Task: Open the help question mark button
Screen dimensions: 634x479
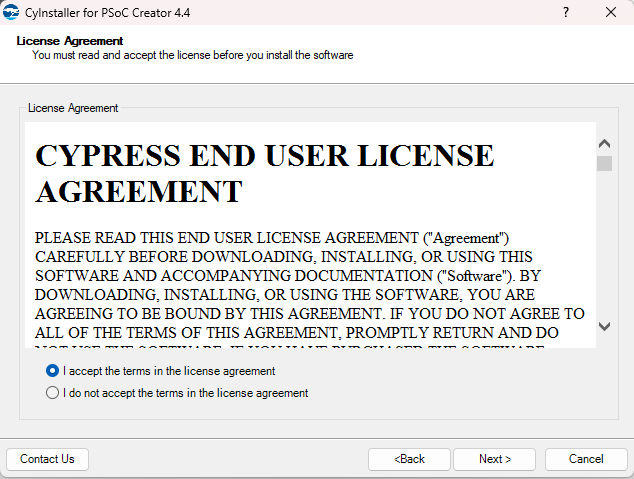Action: point(566,12)
